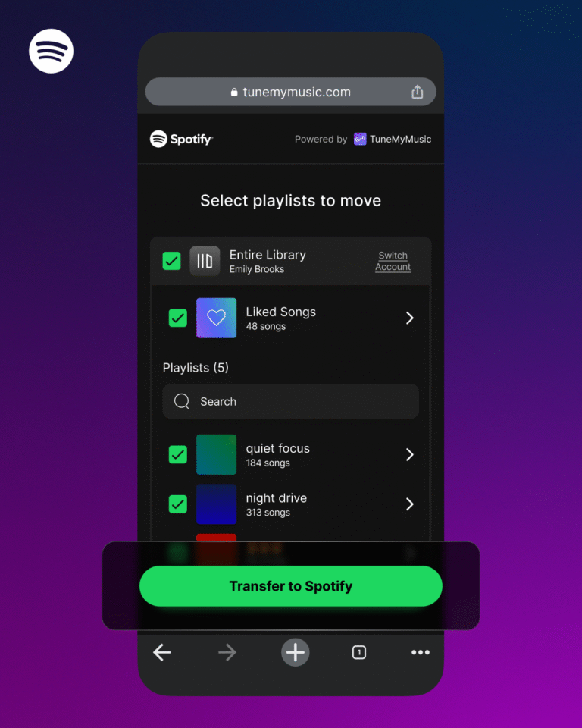Viewport: 582px width, 728px height.
Task: Click the Switch Account link
Action: tap(393, 261)
